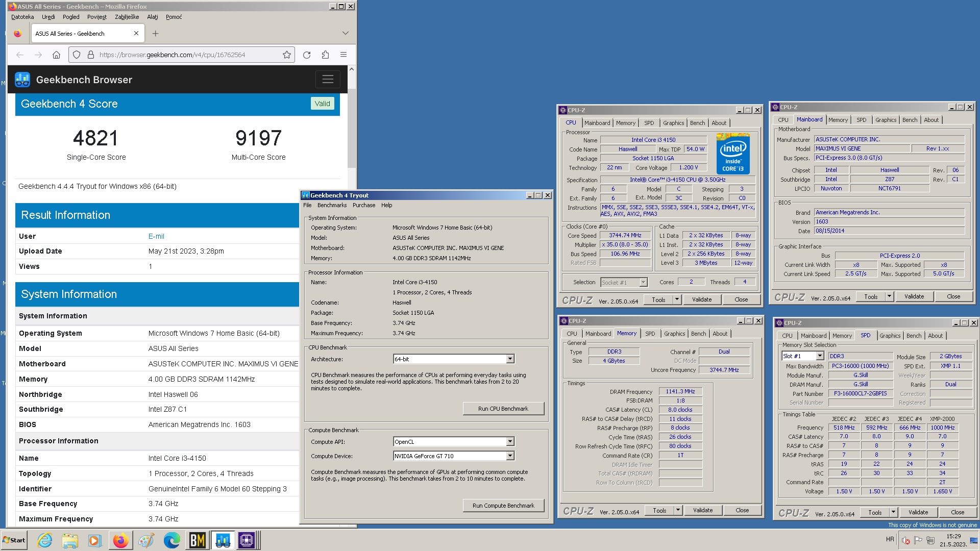
Task: Run Compute Benchmark
Action: point(503,506)
